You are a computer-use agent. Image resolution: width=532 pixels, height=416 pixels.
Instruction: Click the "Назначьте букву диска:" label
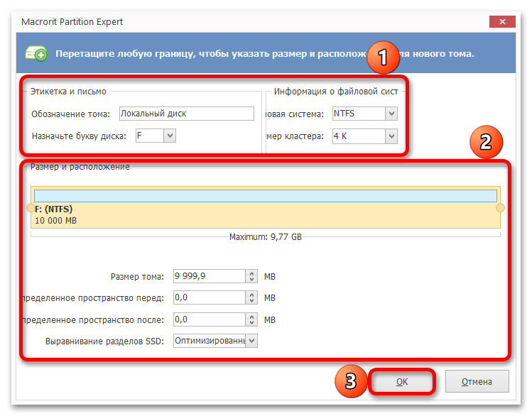[79, 136]
